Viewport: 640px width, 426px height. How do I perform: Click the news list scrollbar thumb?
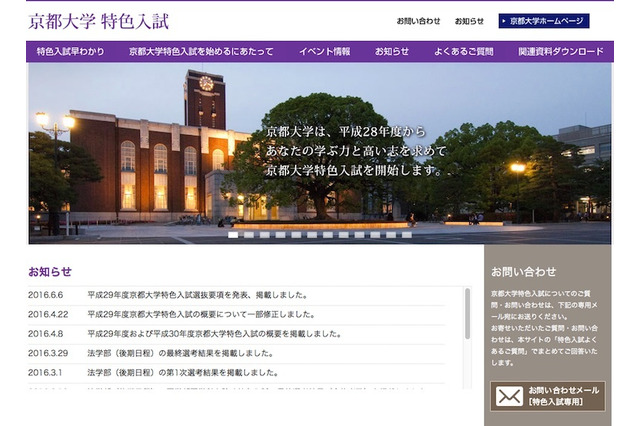(467, 313)
